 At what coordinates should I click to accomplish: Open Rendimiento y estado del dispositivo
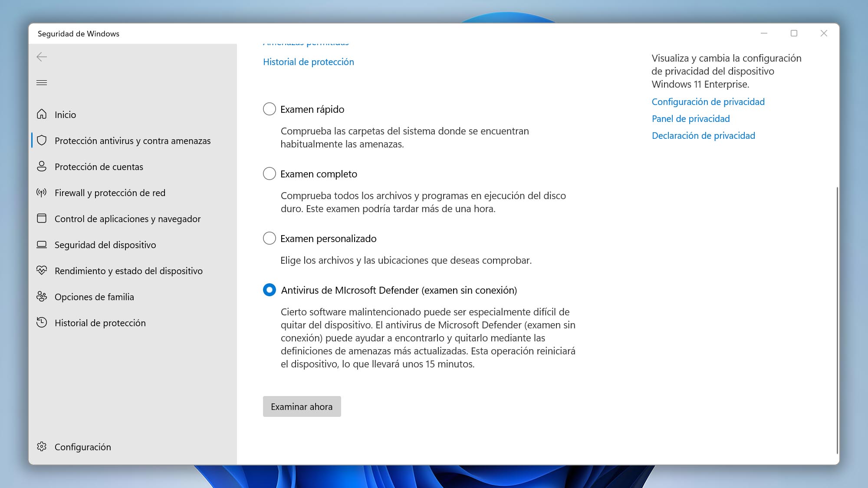point(133,271)
